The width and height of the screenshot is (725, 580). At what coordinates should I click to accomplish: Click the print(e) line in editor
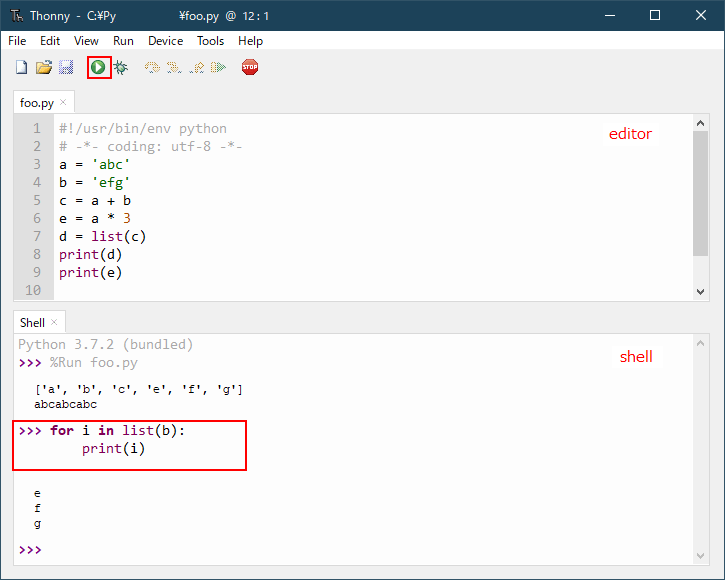pos(91,272)
